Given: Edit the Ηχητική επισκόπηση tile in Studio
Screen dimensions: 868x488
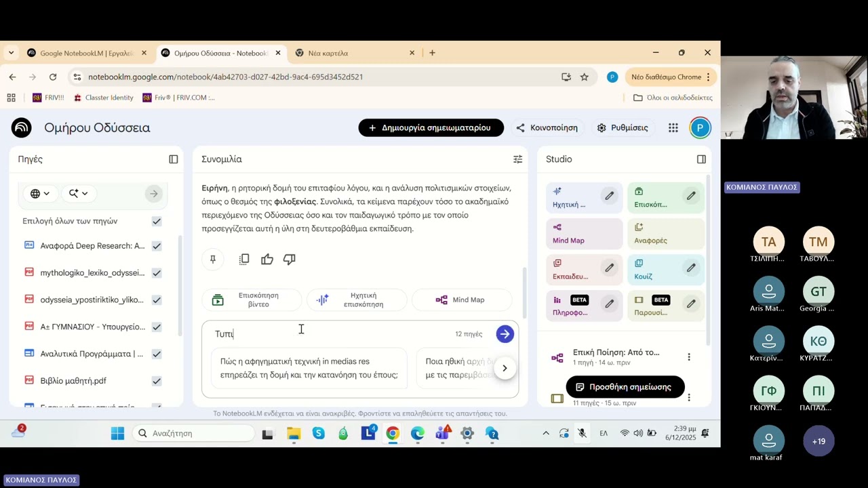Looking at the screenshot, I should click(610, 196).
